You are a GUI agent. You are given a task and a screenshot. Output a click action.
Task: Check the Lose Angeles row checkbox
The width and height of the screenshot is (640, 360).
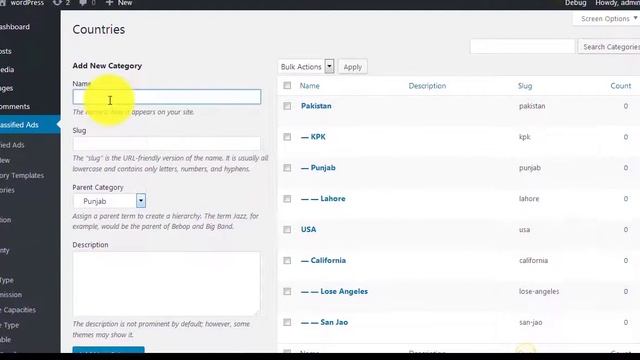(287, 291)
